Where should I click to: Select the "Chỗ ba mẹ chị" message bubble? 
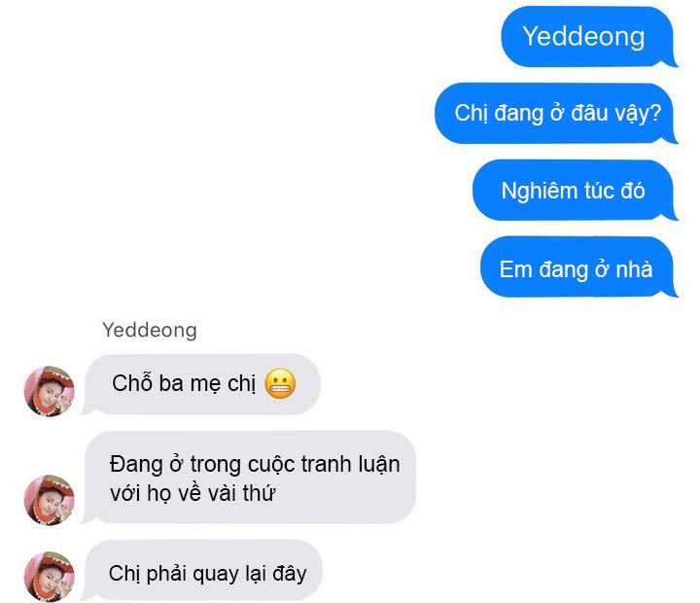[x=201, y=384]
